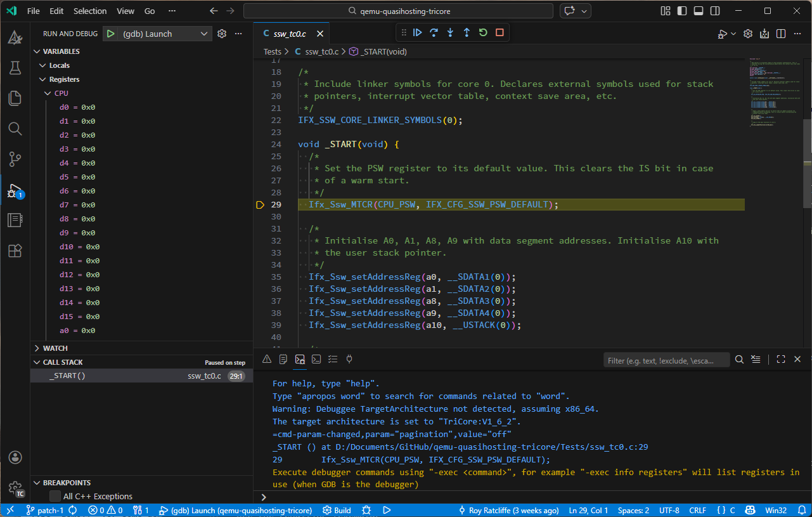Restart the debugging session

[483, 32]
